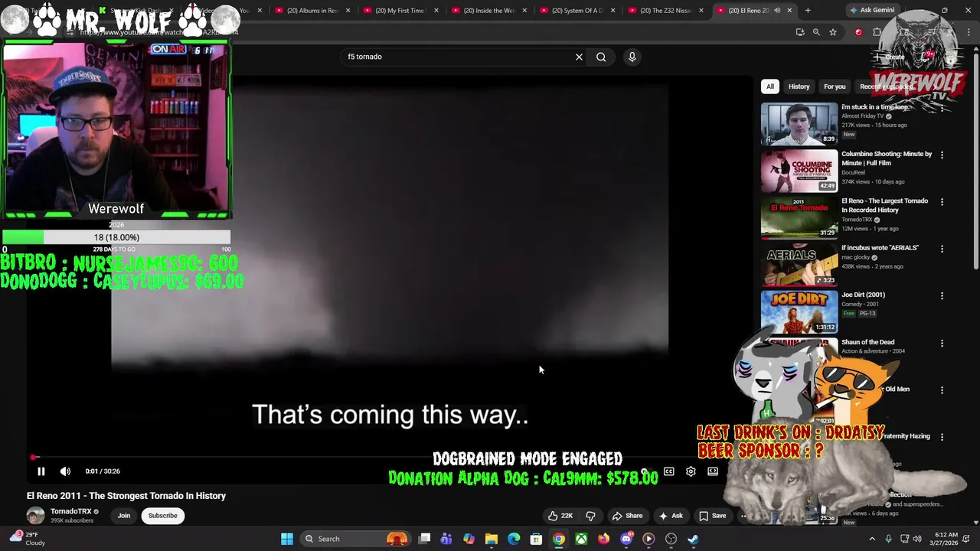
Task: Open Microsoft Edge from the taskbar
Action: pos(514,539)
